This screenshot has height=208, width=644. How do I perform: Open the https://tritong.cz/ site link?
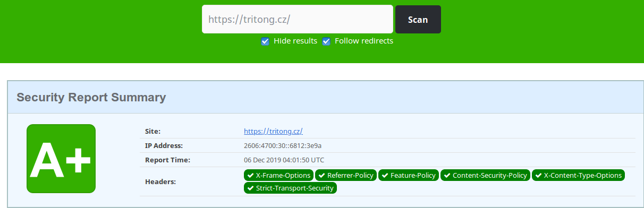coord(273,131)
